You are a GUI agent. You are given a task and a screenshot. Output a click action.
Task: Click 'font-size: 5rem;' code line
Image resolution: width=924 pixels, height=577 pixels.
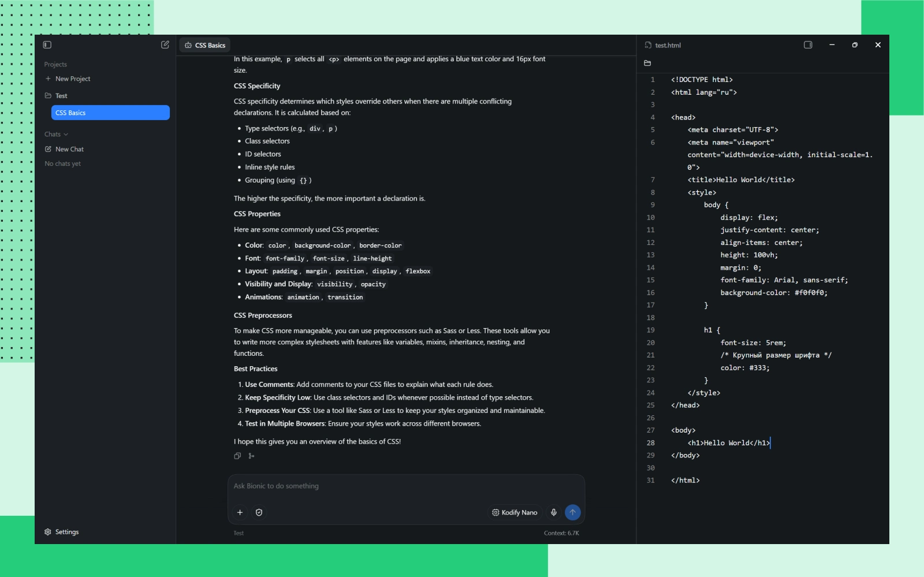[753, 343]
